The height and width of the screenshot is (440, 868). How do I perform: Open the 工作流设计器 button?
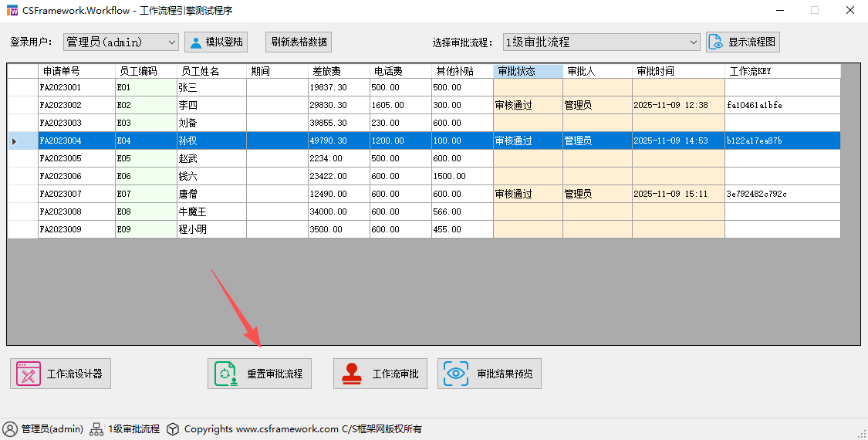[60, 374]
